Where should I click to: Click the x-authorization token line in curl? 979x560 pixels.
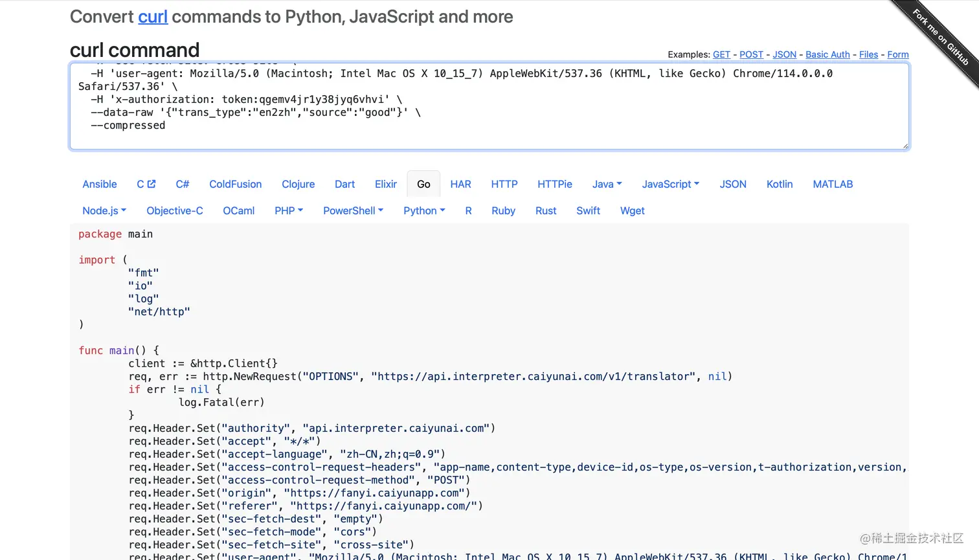[247, 99]
